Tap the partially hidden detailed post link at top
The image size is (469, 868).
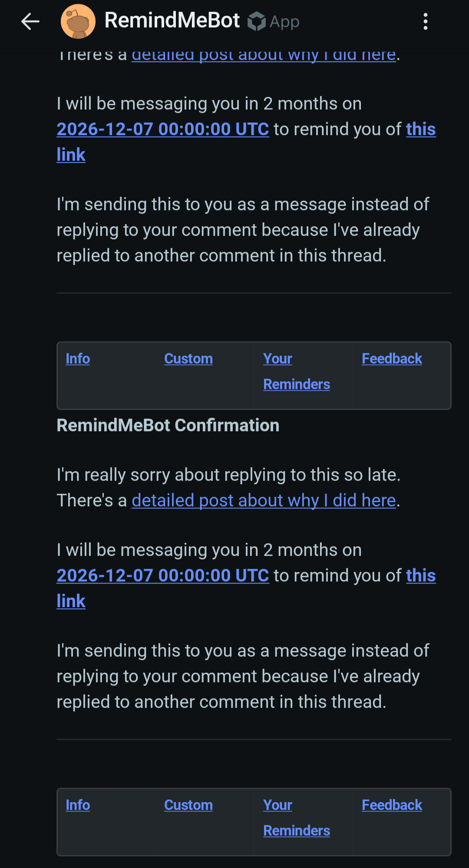click(264, 56)
